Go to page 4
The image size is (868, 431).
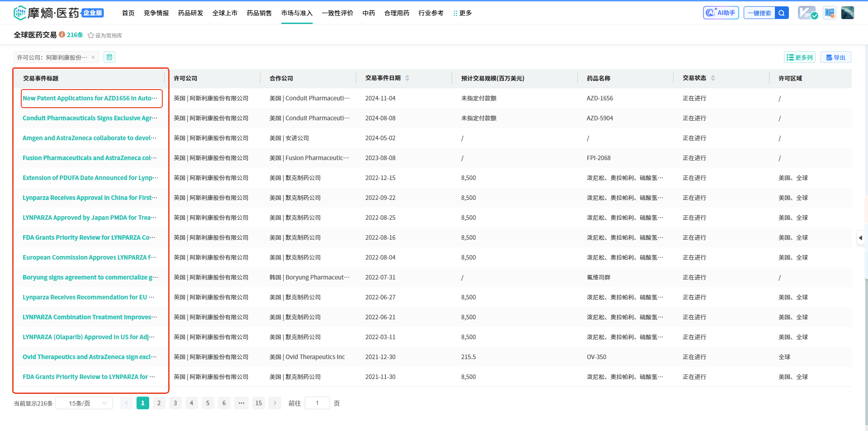(192, 403)
